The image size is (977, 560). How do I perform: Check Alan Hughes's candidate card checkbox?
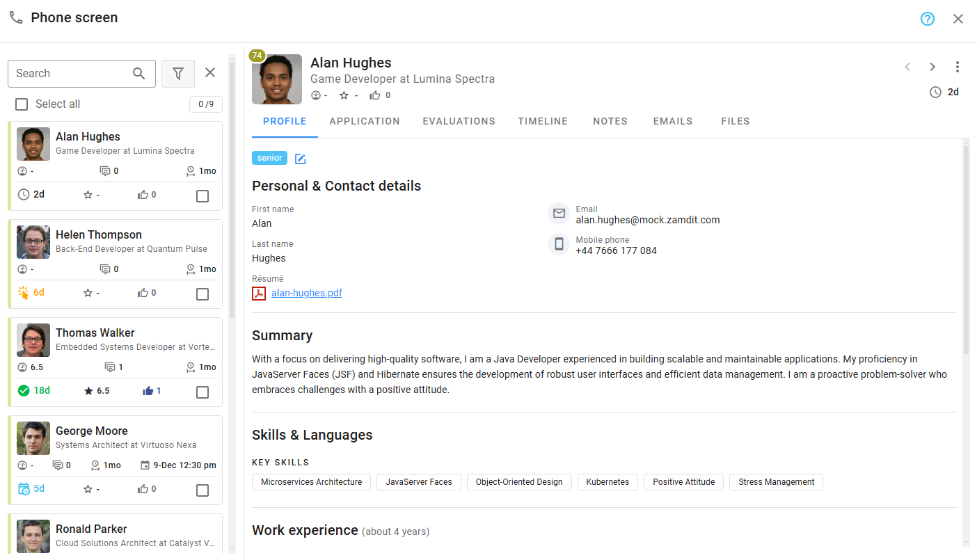[202, 195]
